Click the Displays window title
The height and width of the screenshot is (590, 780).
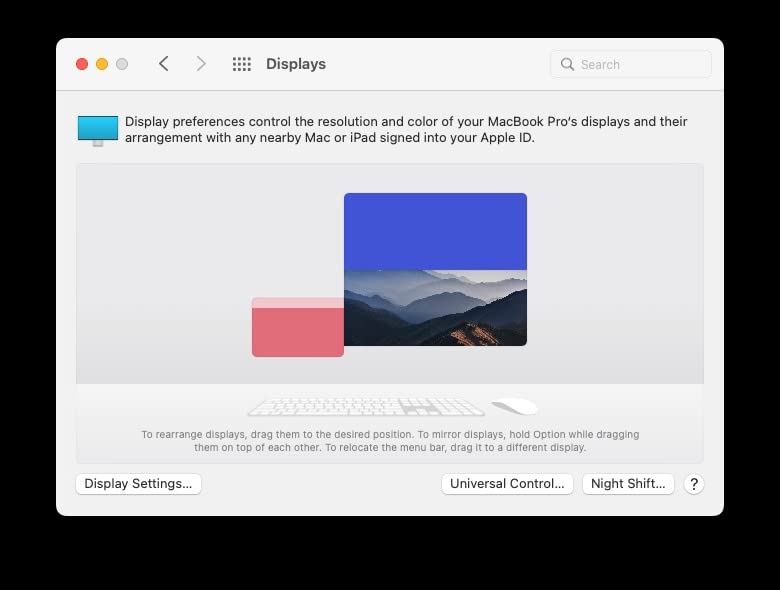[x=296, y=64]
